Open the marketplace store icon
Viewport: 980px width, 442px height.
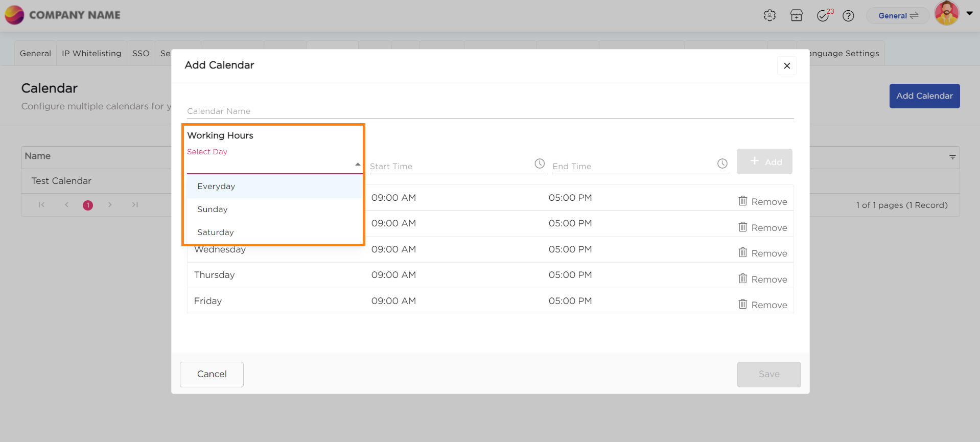(x=796, y=16)
